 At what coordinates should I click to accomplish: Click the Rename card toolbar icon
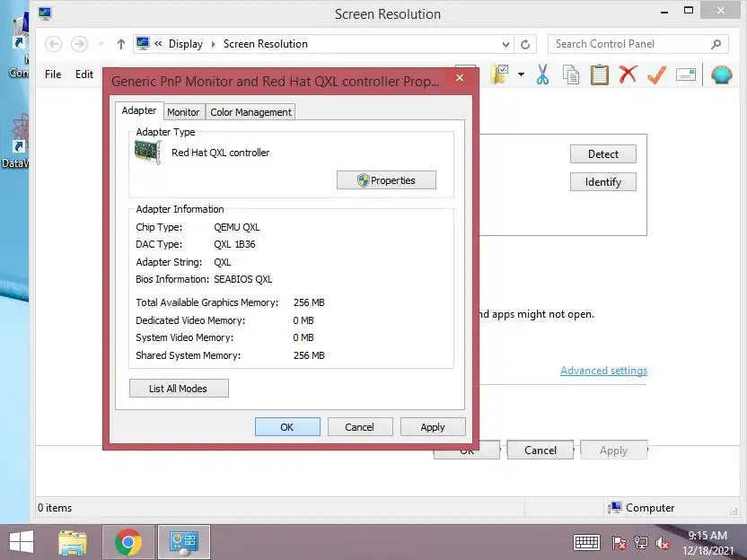tap(686, 74)
